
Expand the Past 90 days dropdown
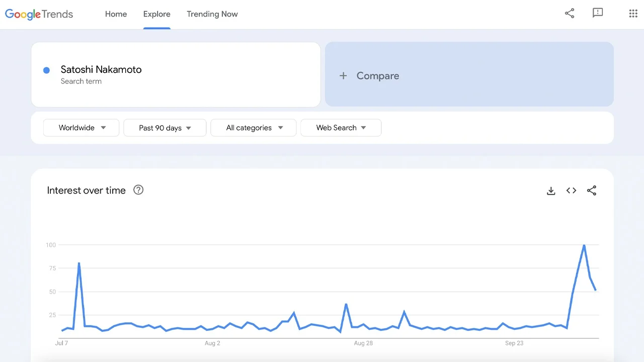(x=165, y=128)
